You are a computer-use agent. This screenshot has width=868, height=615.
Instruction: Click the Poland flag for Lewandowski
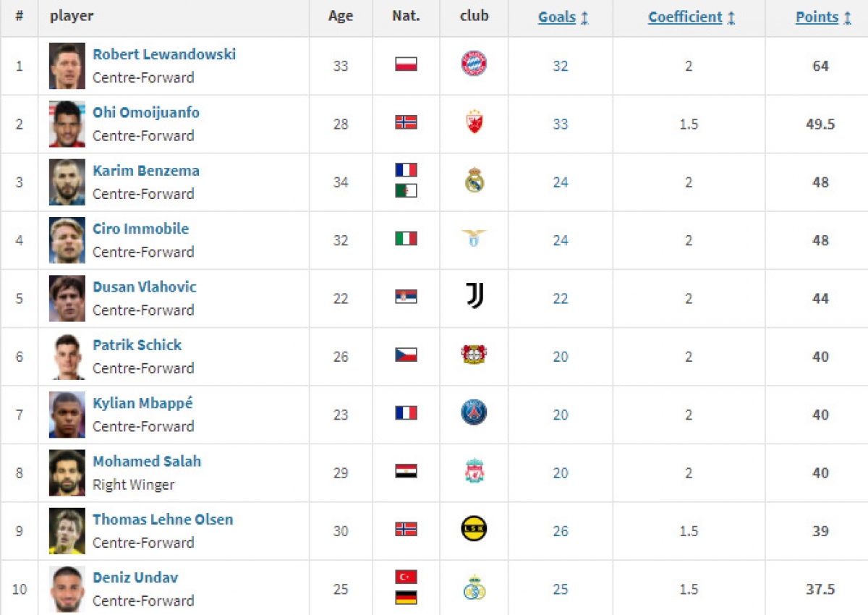click(x=406, y=64)
